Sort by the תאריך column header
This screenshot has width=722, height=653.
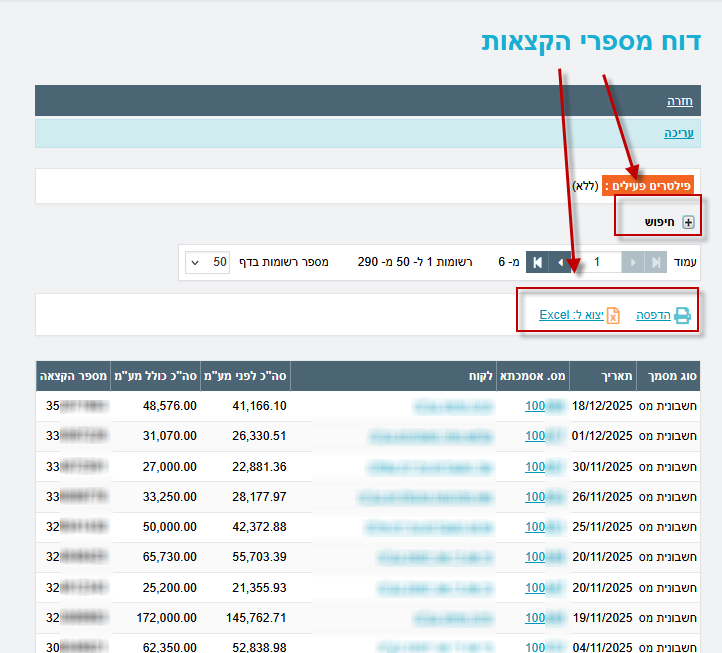click(x=616, y=376)
